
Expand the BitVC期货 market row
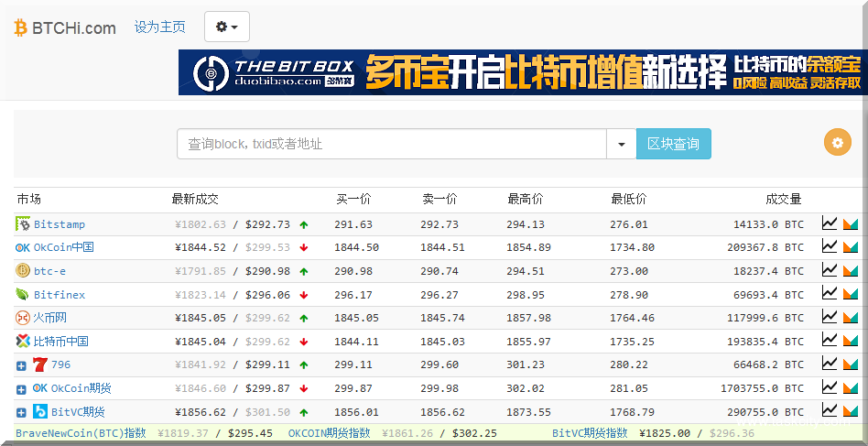pyautogui.click(x=21, y=413)
